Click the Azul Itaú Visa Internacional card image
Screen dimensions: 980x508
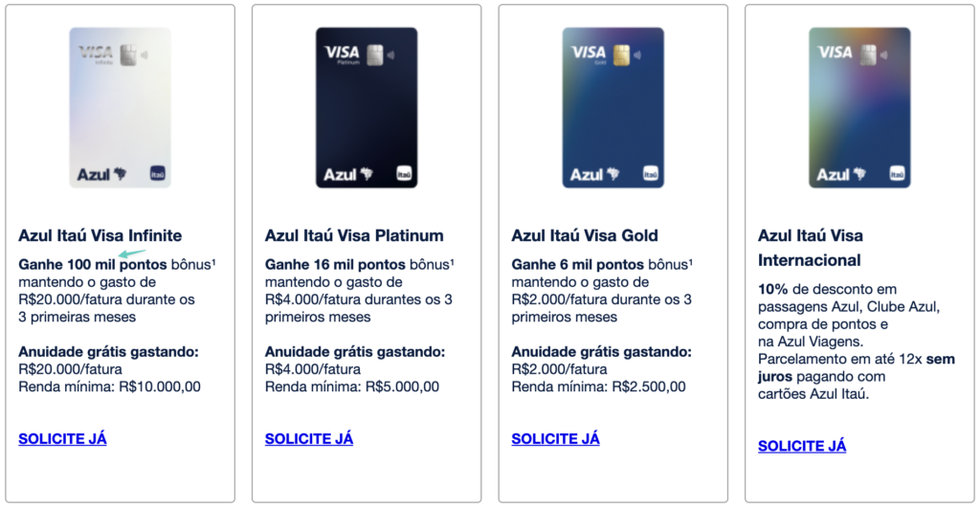(859, 107)
